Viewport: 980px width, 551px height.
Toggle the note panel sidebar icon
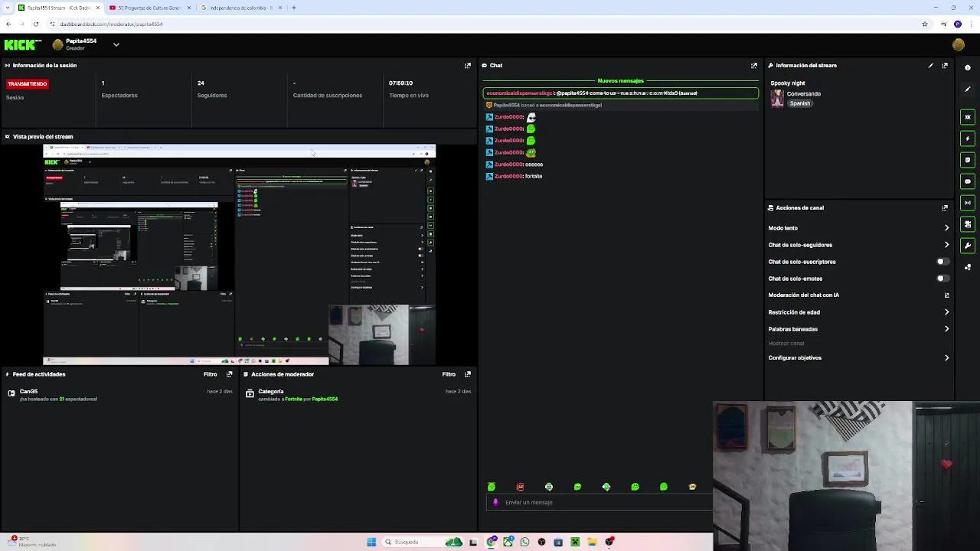(968, 160)
